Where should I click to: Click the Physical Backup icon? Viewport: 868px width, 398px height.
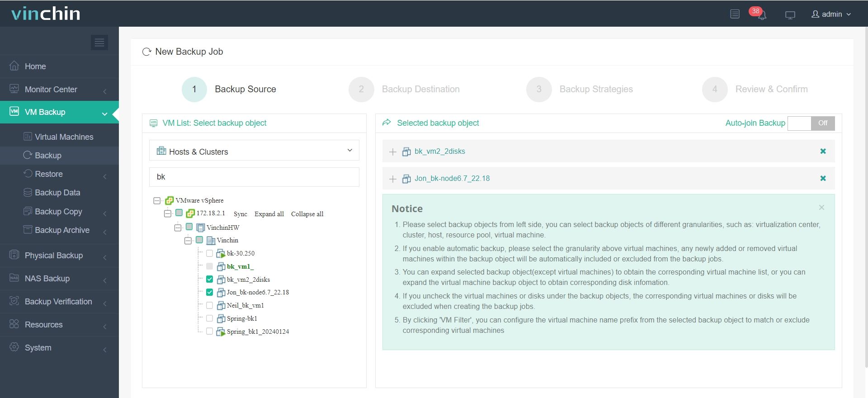click(x=14, y=255)
